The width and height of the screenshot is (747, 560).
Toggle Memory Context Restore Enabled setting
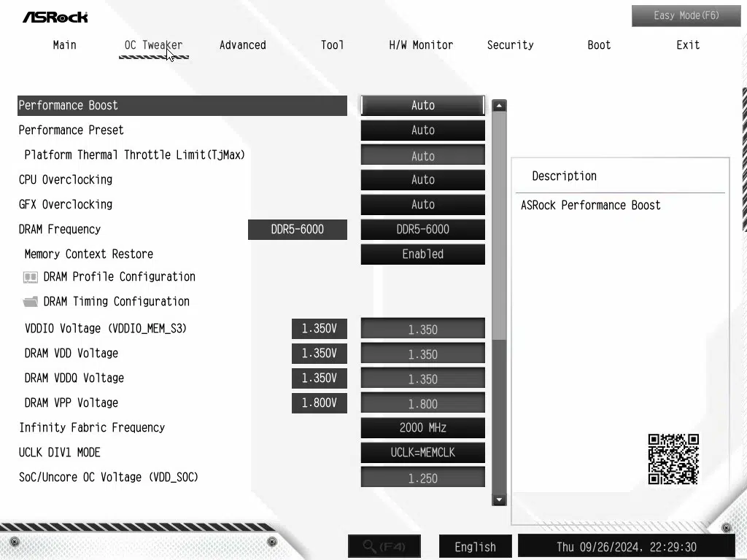pos(422,254)
